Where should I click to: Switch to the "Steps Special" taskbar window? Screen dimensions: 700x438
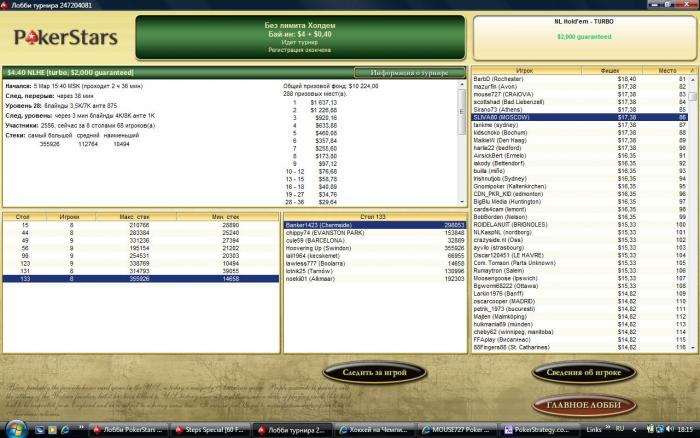211,430
